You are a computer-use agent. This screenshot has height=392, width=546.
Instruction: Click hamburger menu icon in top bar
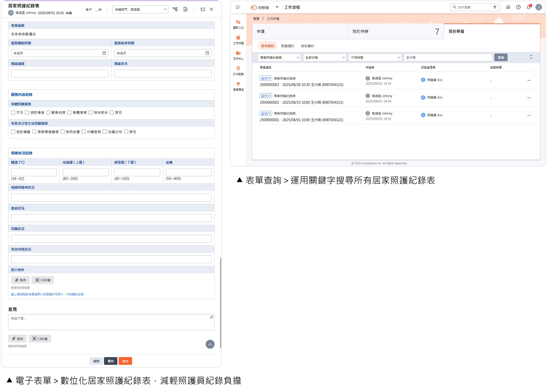[238, 7]
